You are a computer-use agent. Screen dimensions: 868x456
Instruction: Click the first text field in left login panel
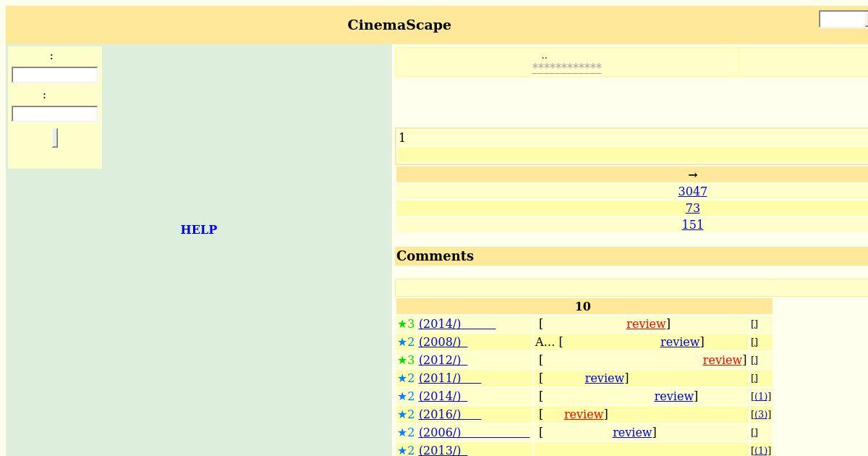[55, 75]
